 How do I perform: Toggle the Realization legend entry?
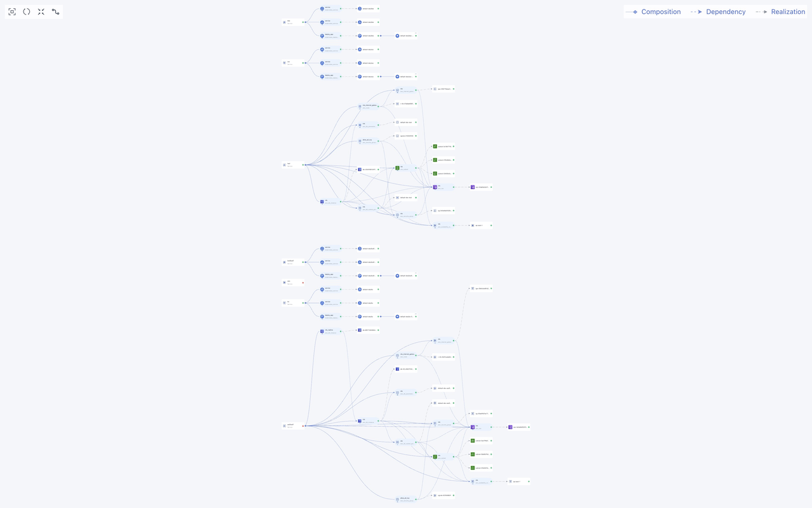click(x=780, y=11)
